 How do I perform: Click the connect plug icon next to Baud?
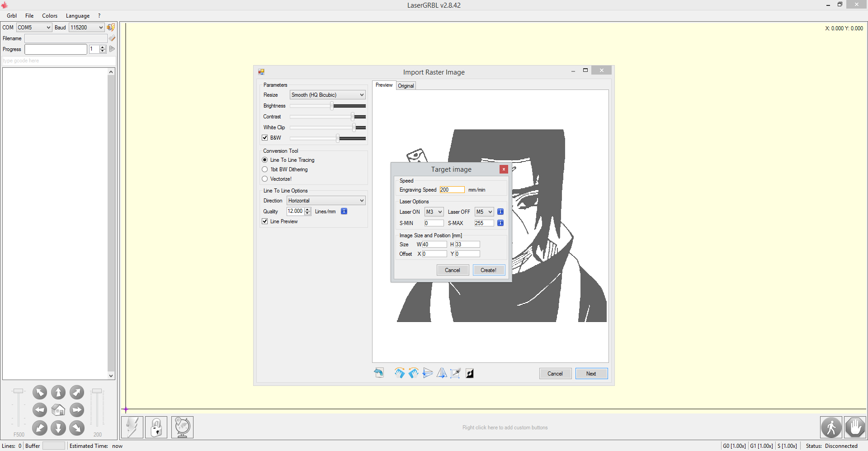click(x=111, y=28)
